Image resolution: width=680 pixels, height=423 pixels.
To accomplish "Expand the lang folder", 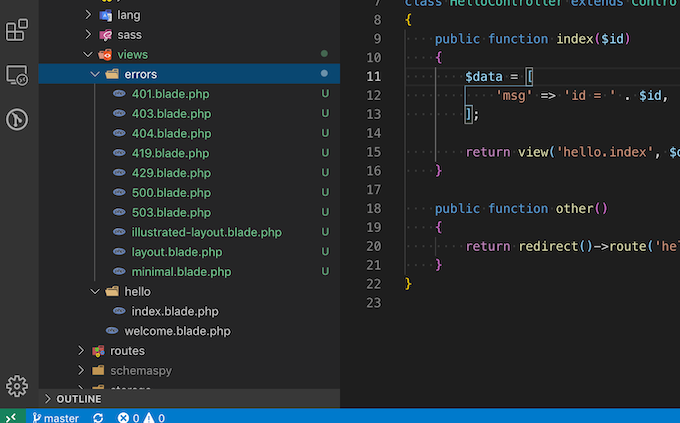I will tap(88, 15).
